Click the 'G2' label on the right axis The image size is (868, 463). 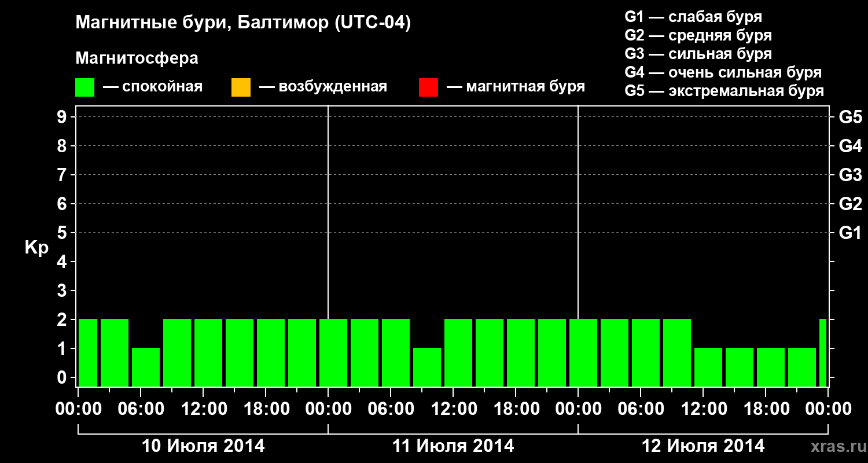point(850,204)
